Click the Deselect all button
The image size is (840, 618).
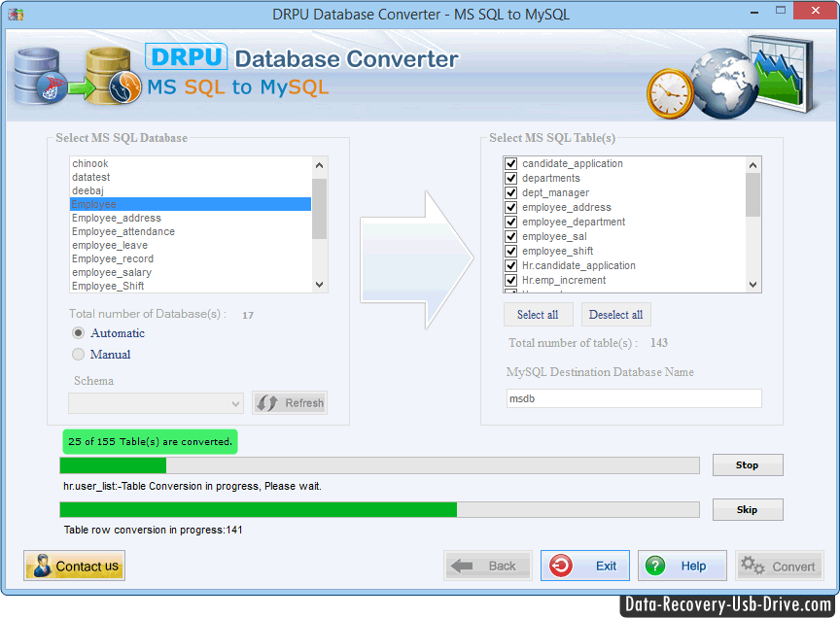(x=616, y=315)
